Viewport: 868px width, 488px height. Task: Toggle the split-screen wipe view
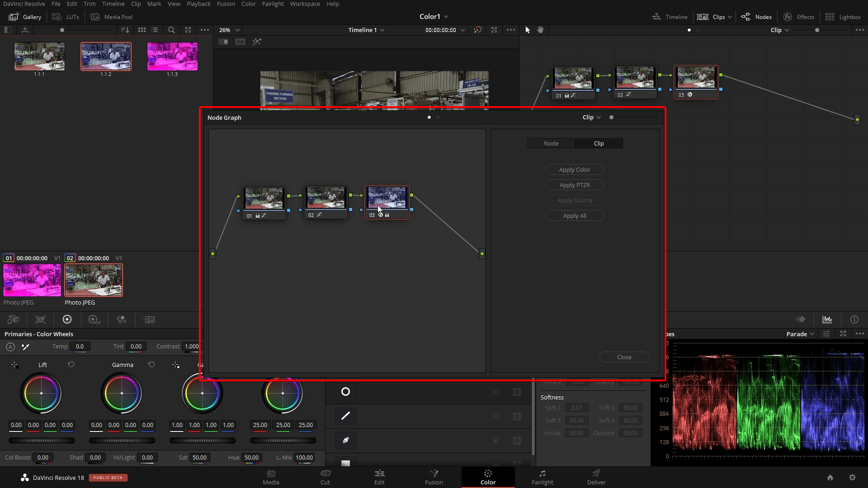223,42
